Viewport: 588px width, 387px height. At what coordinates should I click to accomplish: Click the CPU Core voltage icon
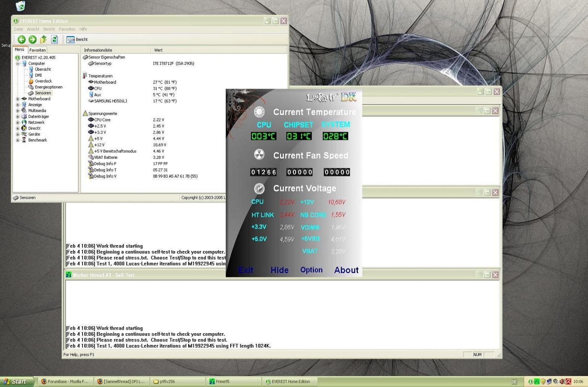(91, 120)
